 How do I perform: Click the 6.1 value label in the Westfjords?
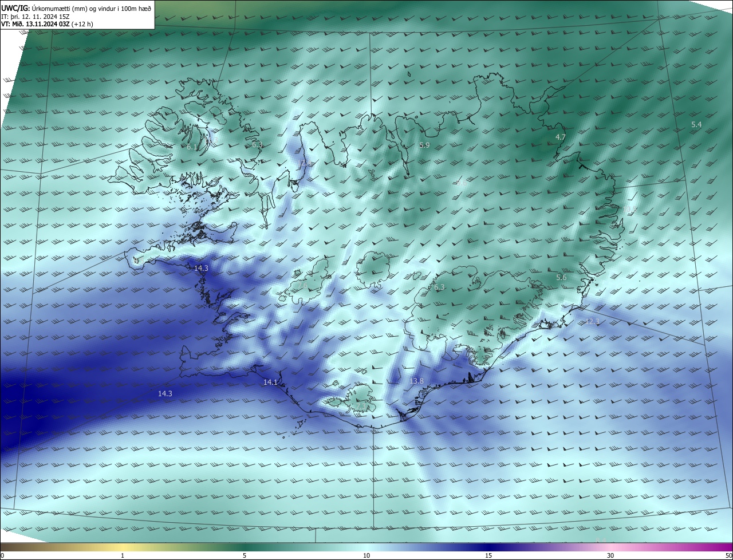click(x=192, y=147)
